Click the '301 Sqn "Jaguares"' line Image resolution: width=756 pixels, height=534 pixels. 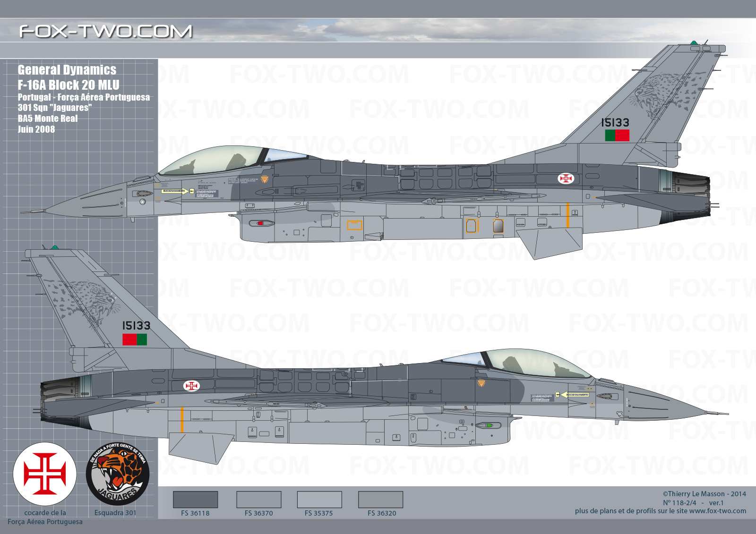55,108
